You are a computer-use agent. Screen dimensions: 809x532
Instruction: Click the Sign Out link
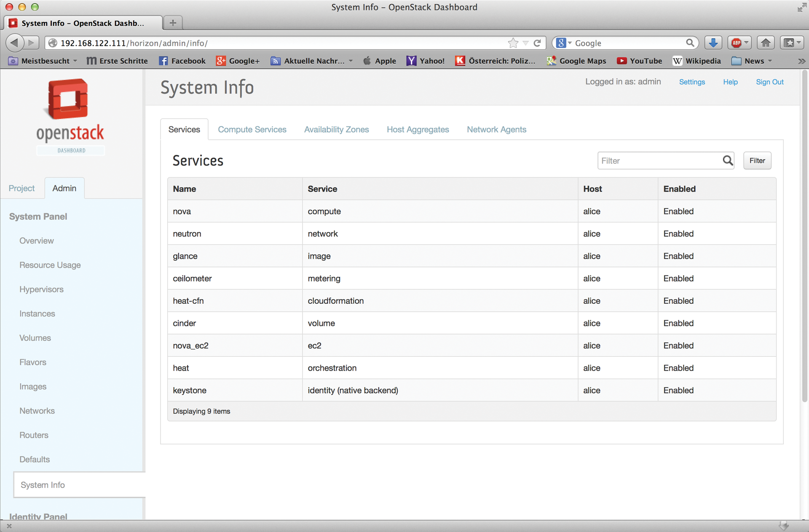(769, 82)
